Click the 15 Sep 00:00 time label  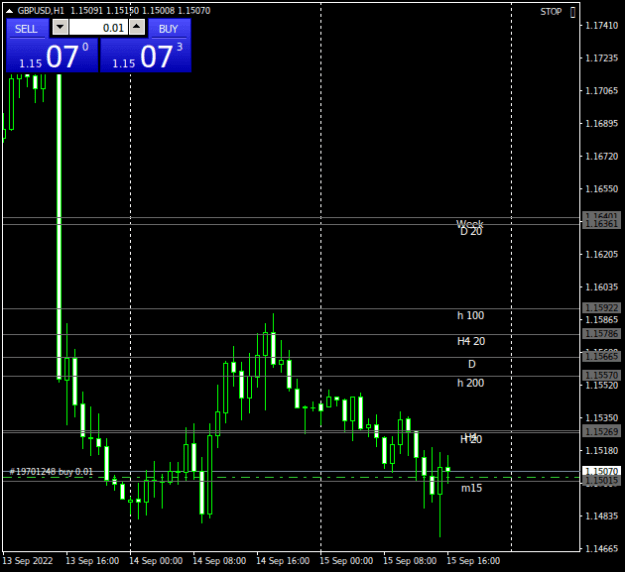point(346,561)
